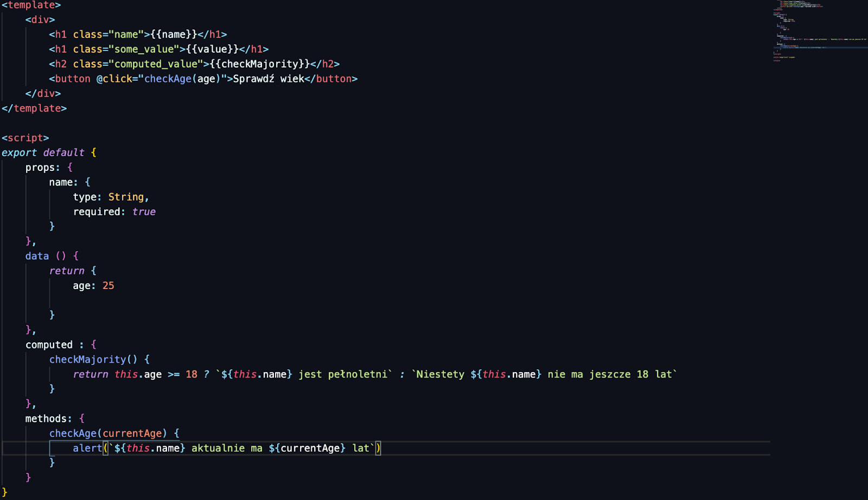Image resolution: width=868 pixels, height=500 pixels.
Task: Click the button text "Sprawdź wiek"
Action: (269, 79)
